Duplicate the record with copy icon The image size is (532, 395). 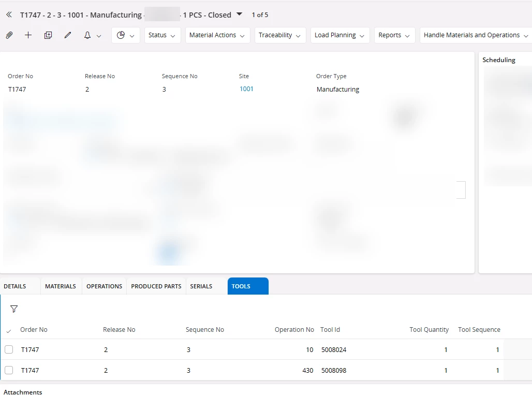click(48, 35)
